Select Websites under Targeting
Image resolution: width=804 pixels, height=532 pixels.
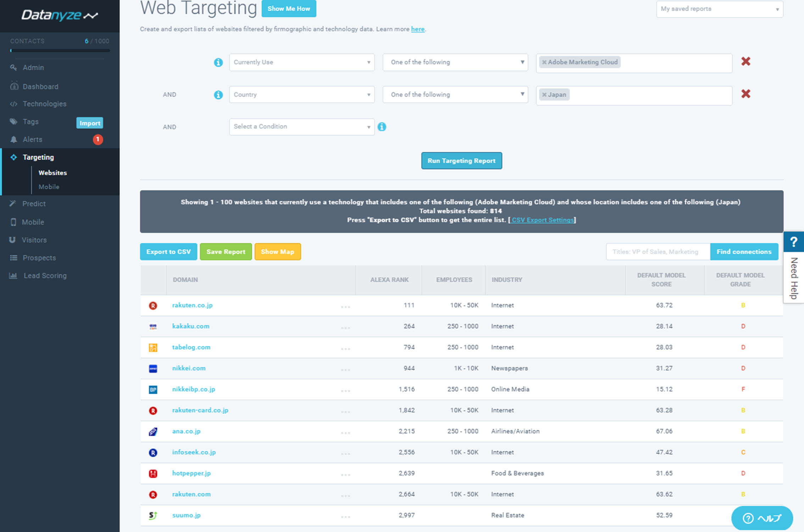click(x=52, y=173)
